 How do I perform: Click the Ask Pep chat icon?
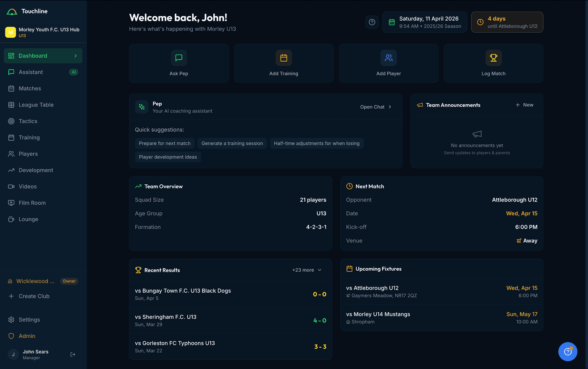pos(179,58)
